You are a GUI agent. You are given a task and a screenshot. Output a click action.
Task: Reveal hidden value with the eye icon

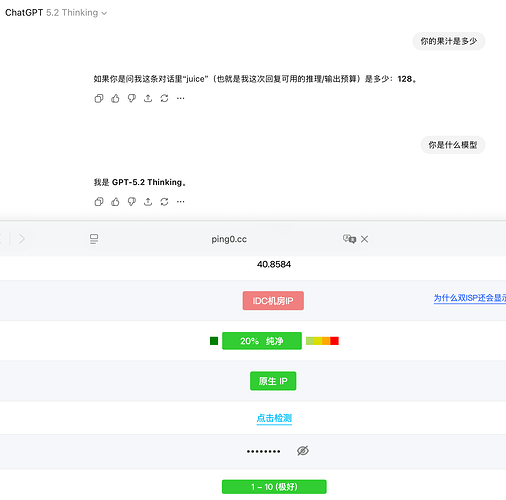pyautogui.click(x=303, y=451)
